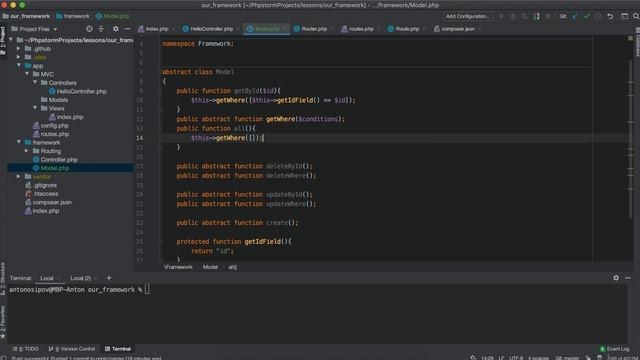Close the Model.php editor tab
This screenshot has height=360, width=640.
coord(284,29)
